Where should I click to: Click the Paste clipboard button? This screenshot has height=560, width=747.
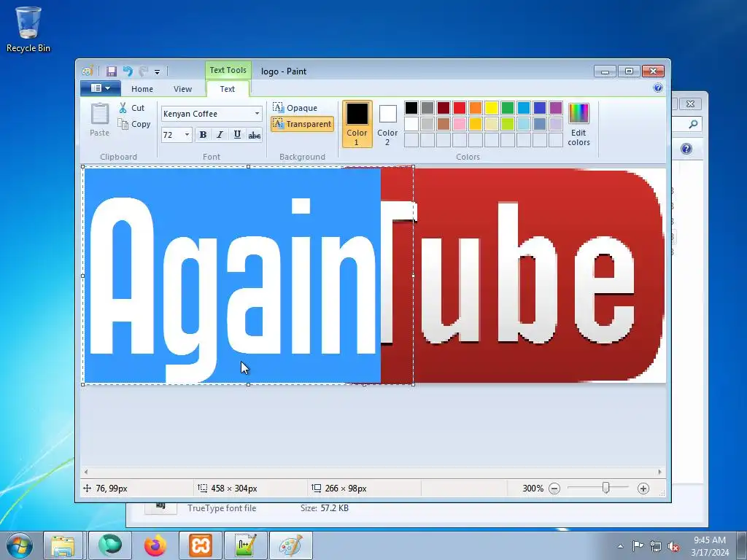[99, 120]
